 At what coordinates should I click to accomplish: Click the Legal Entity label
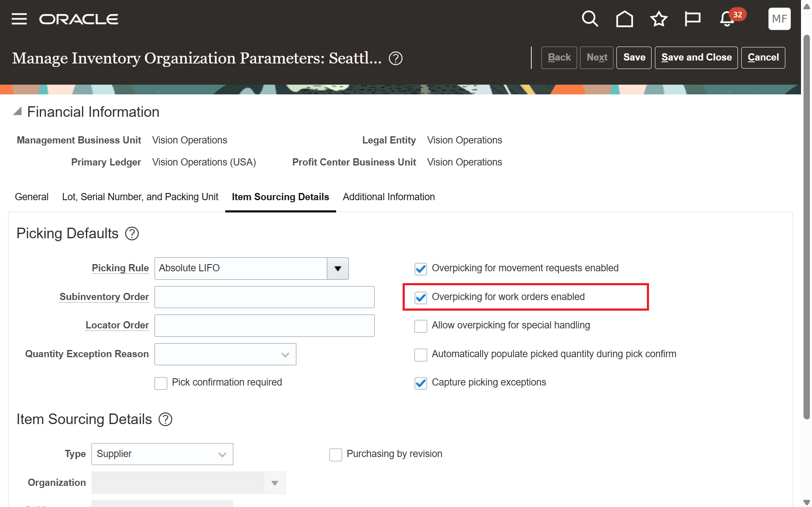389,140
